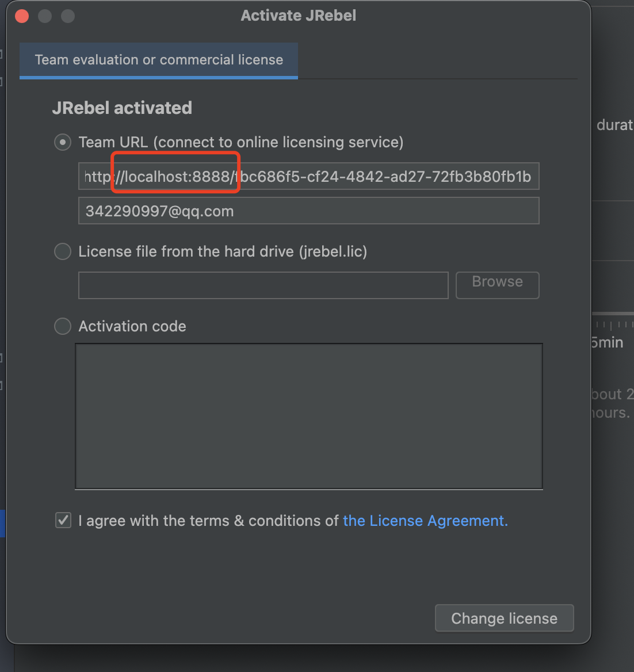Focus the localhost:8888 team URL field

pyautogui.click(x=308, y=177)
